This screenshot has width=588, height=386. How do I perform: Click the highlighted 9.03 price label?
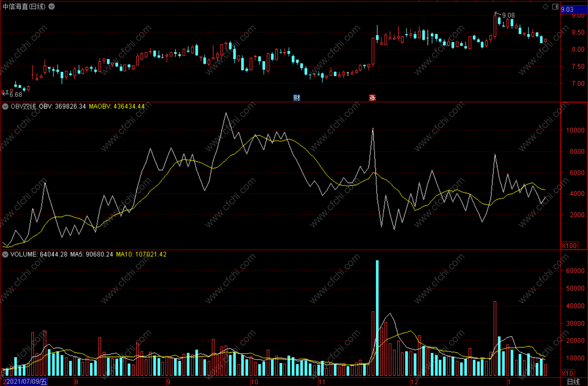point(574,9)
